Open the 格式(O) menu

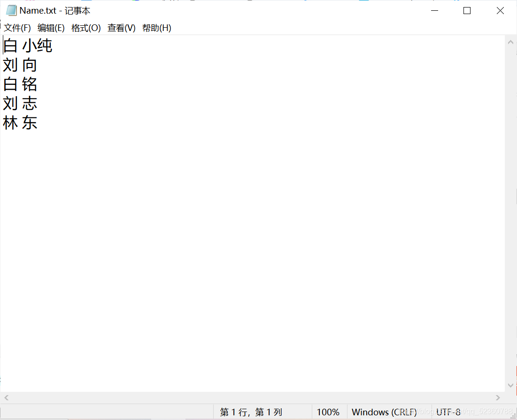coord(86,28)
